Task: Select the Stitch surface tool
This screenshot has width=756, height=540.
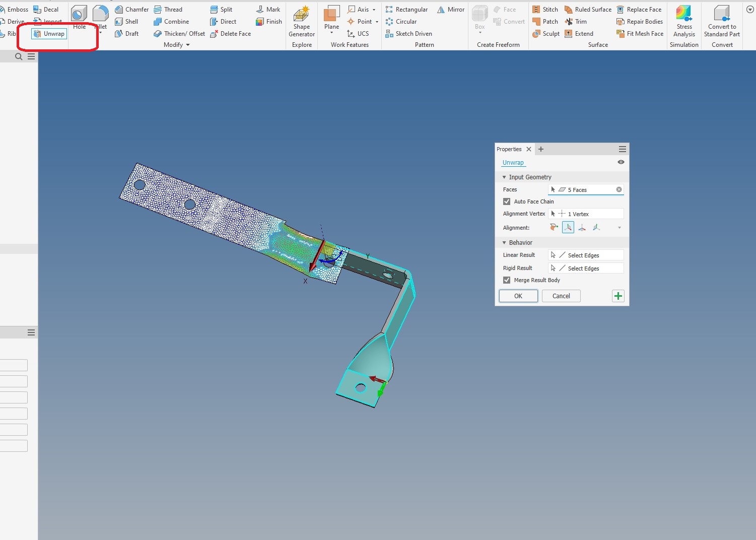Action: pyautogui.click(x=545, y=10)
